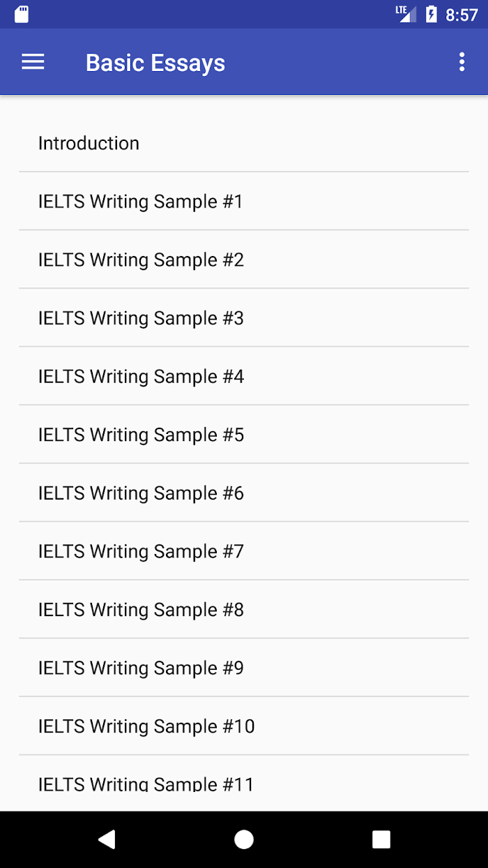Open the Introduction entry
Viewport: 488px width, 868px height.
coord(244,143)
